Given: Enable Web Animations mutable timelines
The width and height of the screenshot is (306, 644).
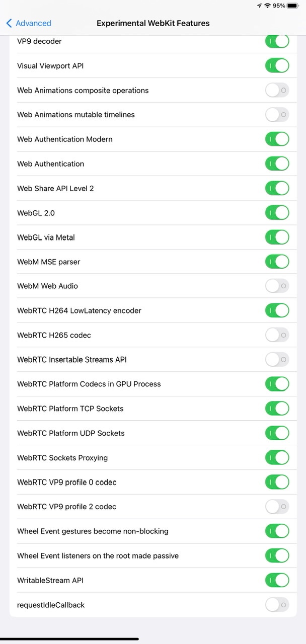Looking at the screenshot, I should pos(277,115).
